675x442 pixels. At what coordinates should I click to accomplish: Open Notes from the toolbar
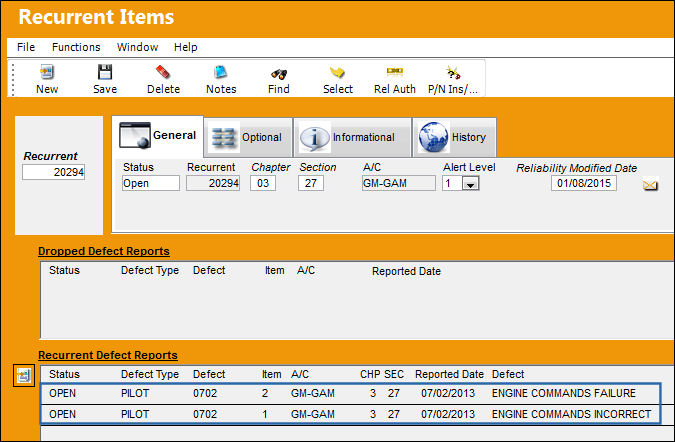pyautogui.click(x=221, y=72)
